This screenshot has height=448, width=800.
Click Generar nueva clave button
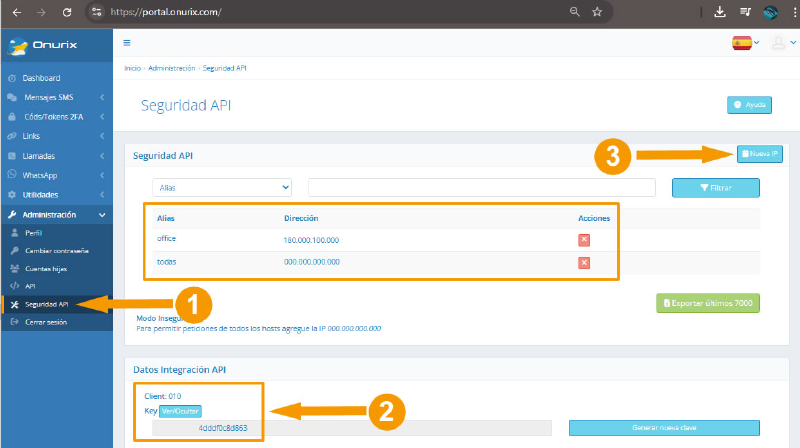664,428
